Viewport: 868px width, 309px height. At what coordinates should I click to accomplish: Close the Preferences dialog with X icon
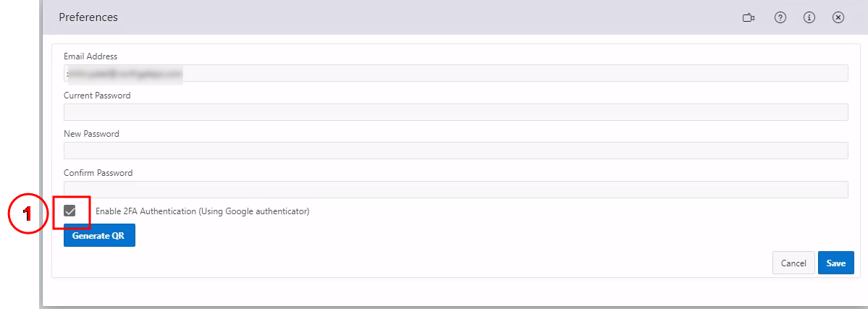point(838,17)
